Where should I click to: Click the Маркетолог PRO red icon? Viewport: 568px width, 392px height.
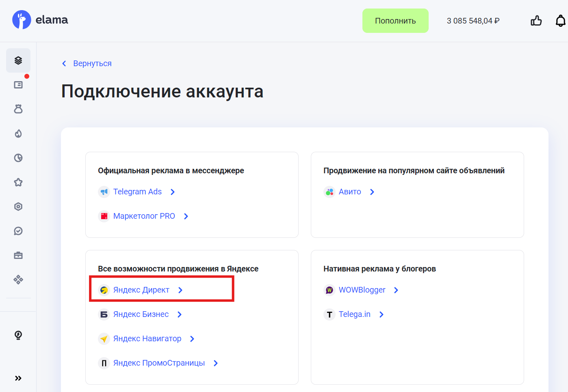(x=104, y=216)
